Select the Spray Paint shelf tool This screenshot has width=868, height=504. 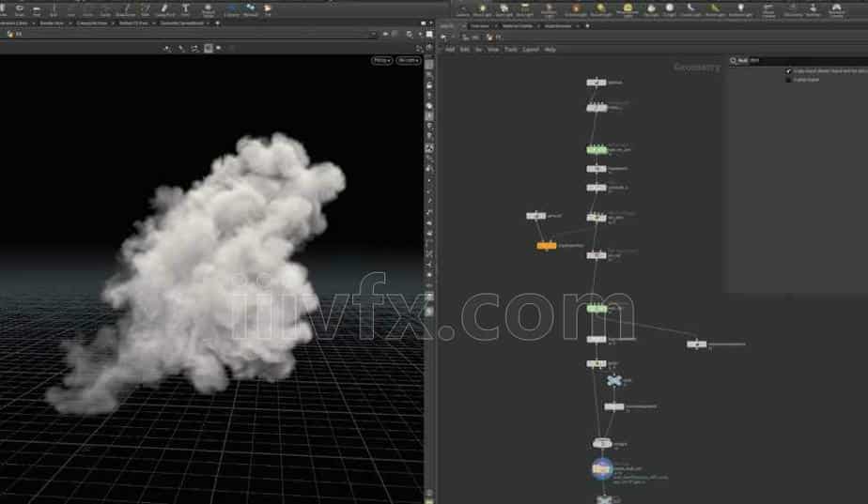164,9
